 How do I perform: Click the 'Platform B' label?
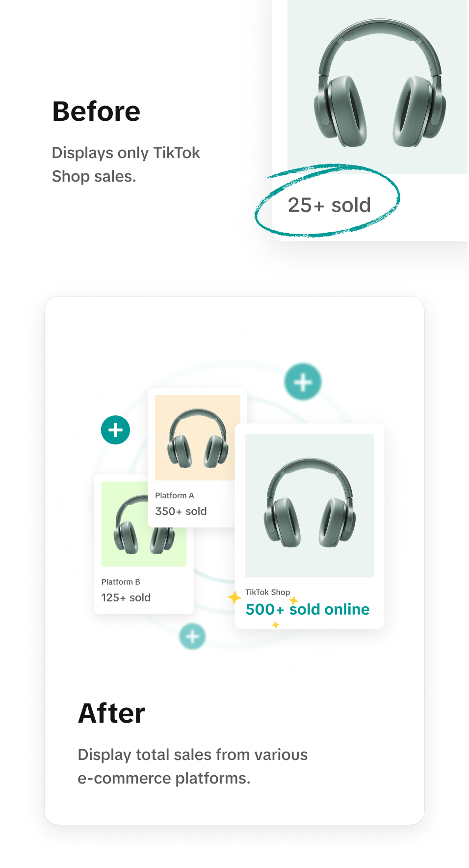coord(121,582)
